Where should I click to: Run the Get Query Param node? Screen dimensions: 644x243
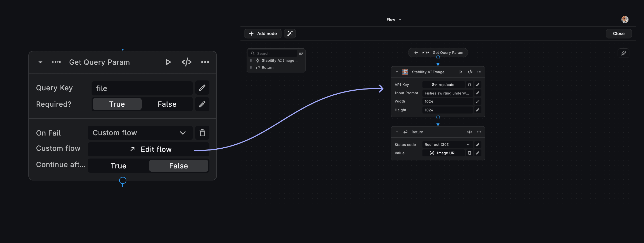pos(168,62)
